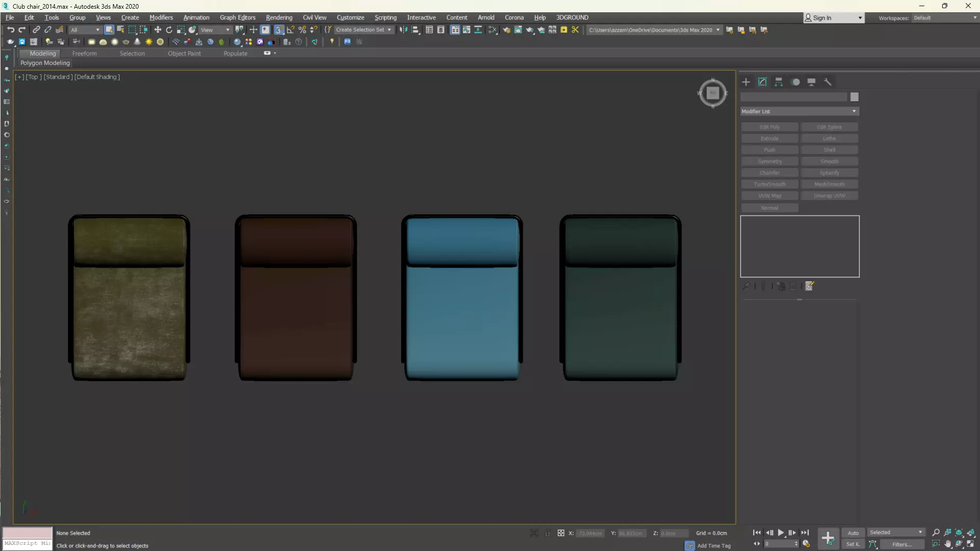Activate the Pan View hand tool
The image size is (980, 551).
pos(948,544)
